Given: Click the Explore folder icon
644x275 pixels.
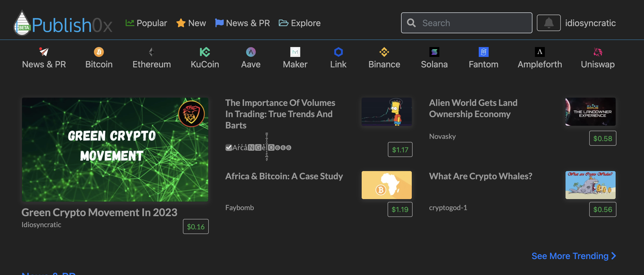Looking at the screenshot, I should point(283,23).
